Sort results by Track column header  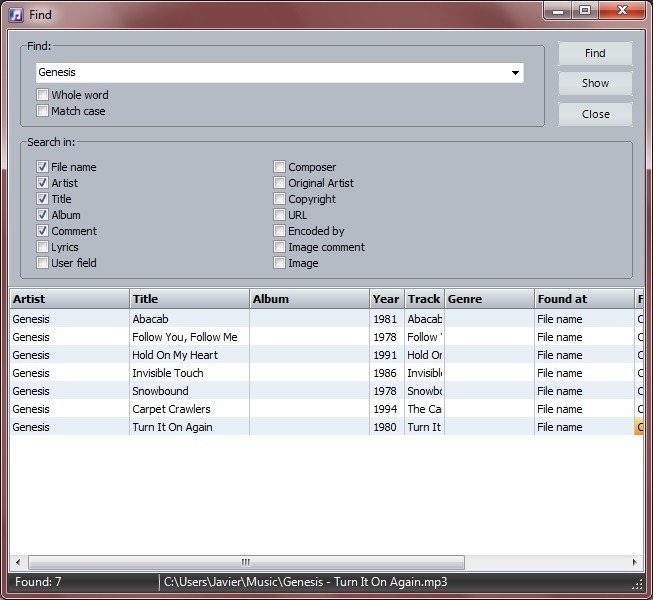[424, 299]
